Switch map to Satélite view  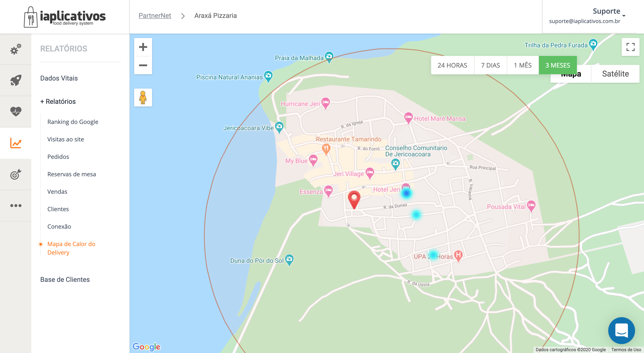coord(615,74)
